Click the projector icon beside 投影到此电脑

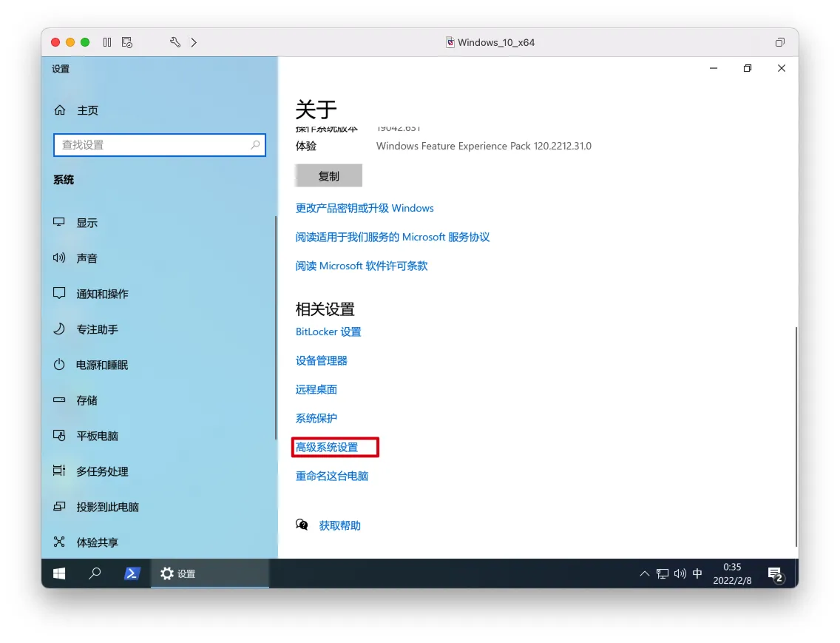tap(59, 506)
